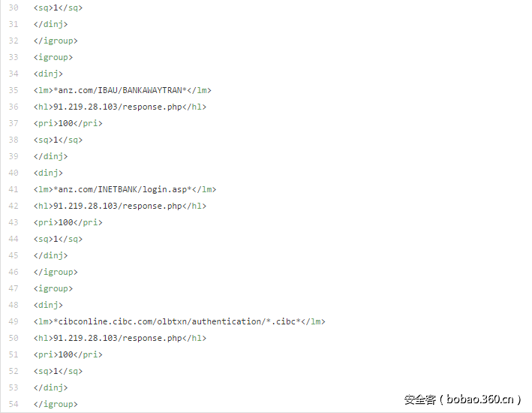This screenshot has width=532, height=413.
Task: Click the opening igroup tag on line 33
Action: pyautogui.click(x=53, y=57)
